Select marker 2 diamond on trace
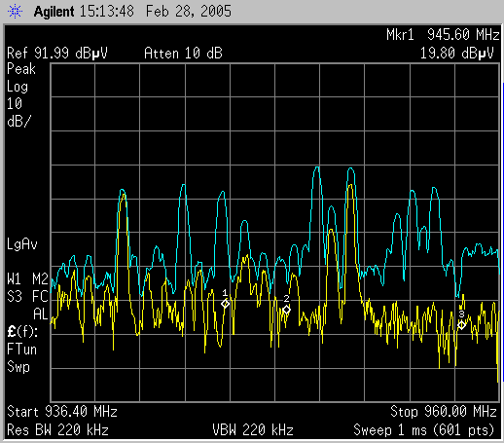 point(286,310)
